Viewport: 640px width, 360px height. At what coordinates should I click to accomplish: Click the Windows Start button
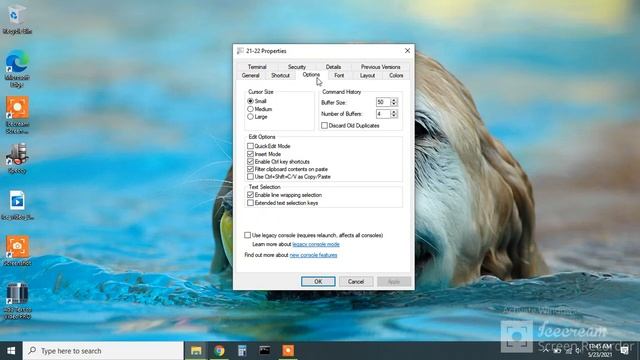[x=11, y=351]
